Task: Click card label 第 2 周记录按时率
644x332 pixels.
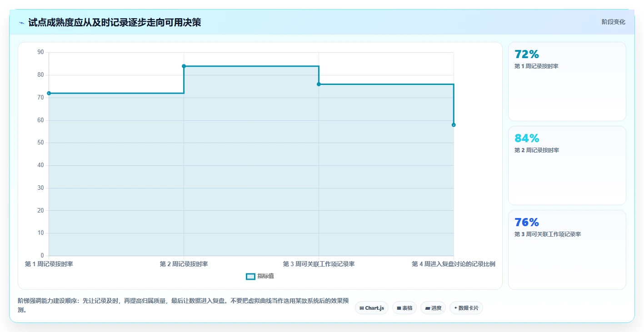Action: tap(536, 150)
